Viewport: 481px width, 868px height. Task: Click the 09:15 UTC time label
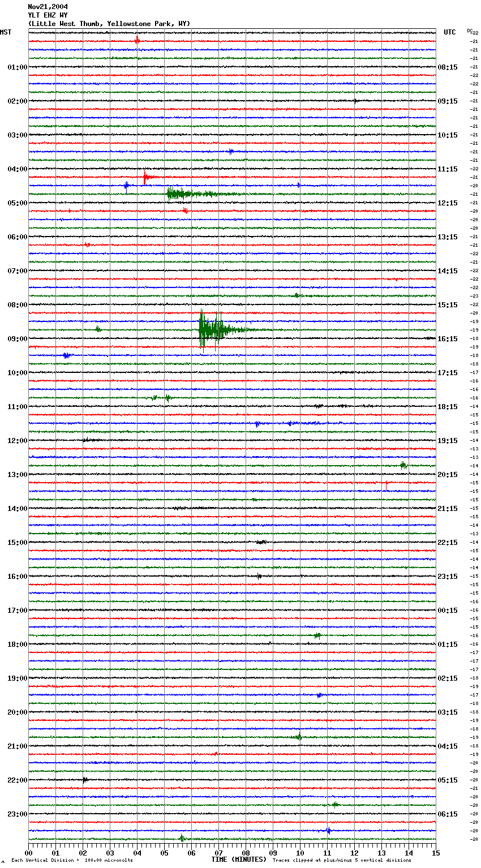click(x=448, y=101)
